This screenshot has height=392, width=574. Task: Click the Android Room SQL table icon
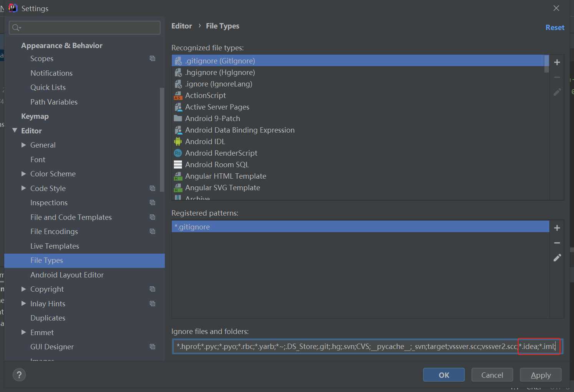178,164
